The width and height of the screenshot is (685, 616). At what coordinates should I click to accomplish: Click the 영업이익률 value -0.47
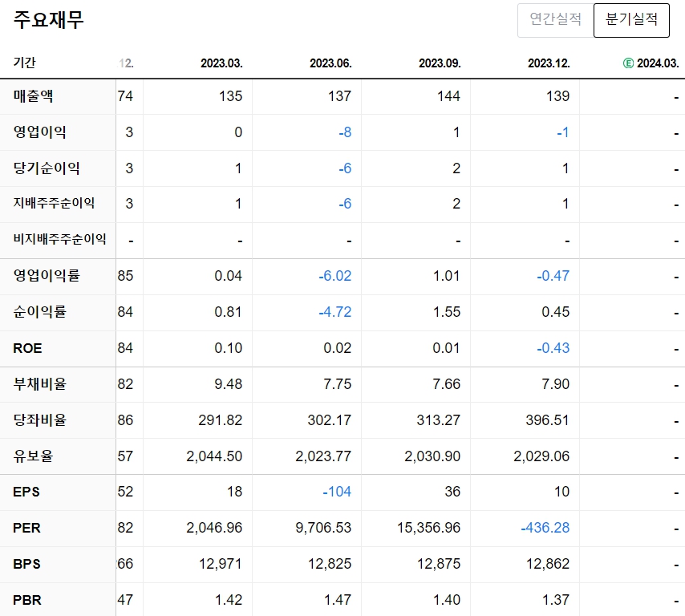click(x=553, y=276)
